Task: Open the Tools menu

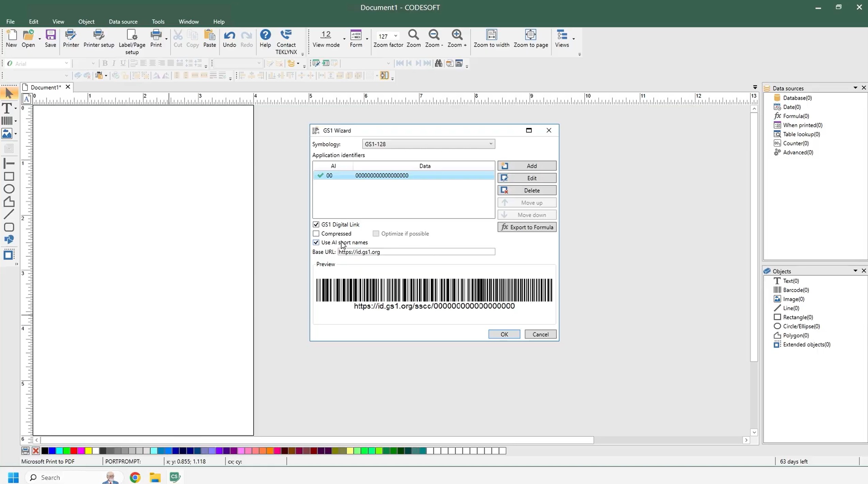Action: pos(158,22)
